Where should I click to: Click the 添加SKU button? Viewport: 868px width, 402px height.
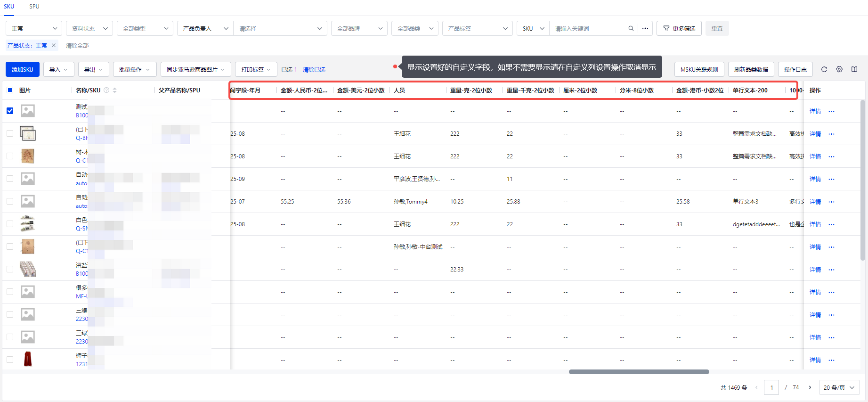pyautogui.click(x=22, y=69)
